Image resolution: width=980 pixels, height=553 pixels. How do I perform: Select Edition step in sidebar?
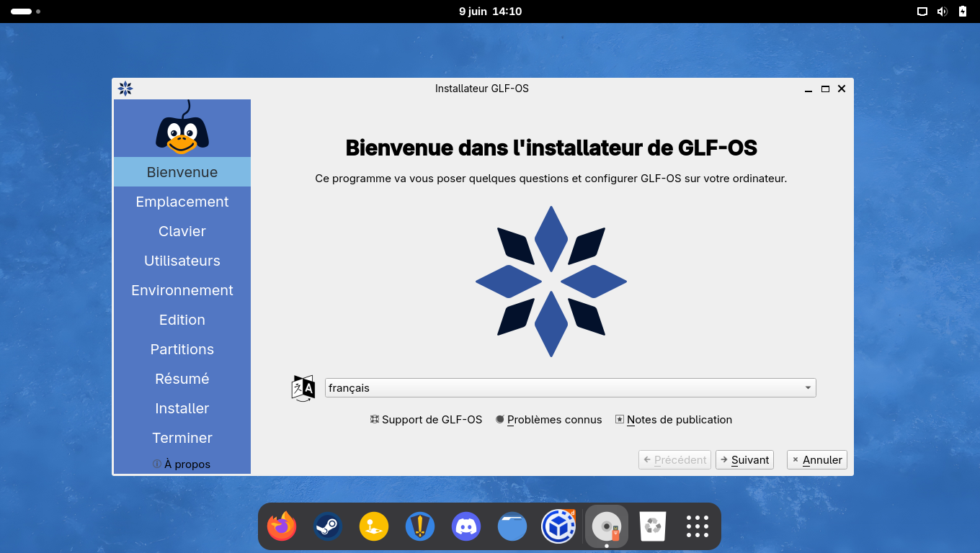tap(182, 320)
